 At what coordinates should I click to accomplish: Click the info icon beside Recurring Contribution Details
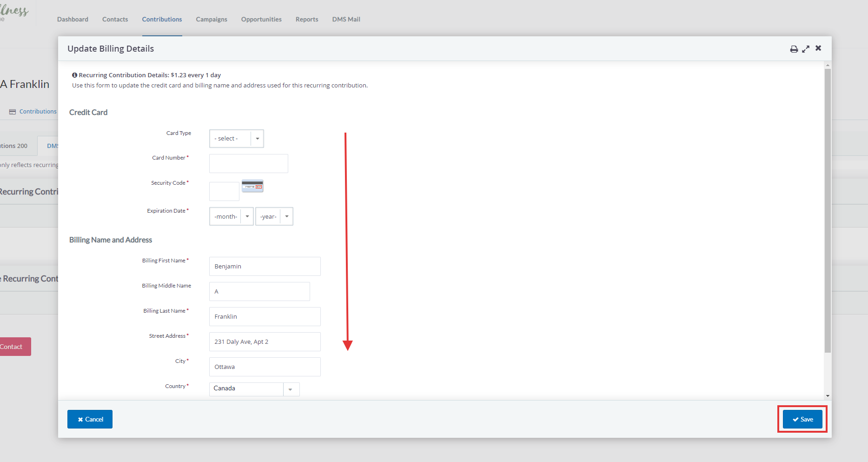[74, 75]
